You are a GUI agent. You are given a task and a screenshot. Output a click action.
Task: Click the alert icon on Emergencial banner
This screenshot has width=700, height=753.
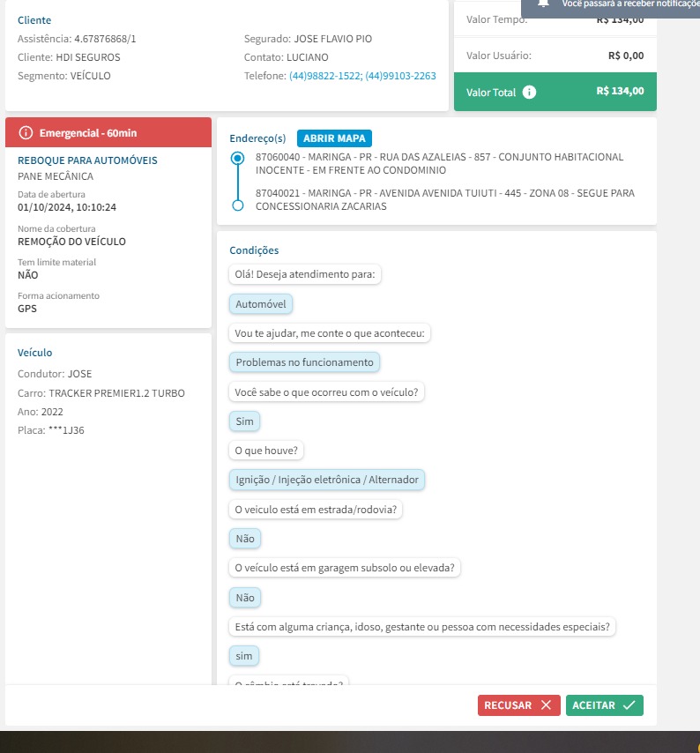coord(26,133)
